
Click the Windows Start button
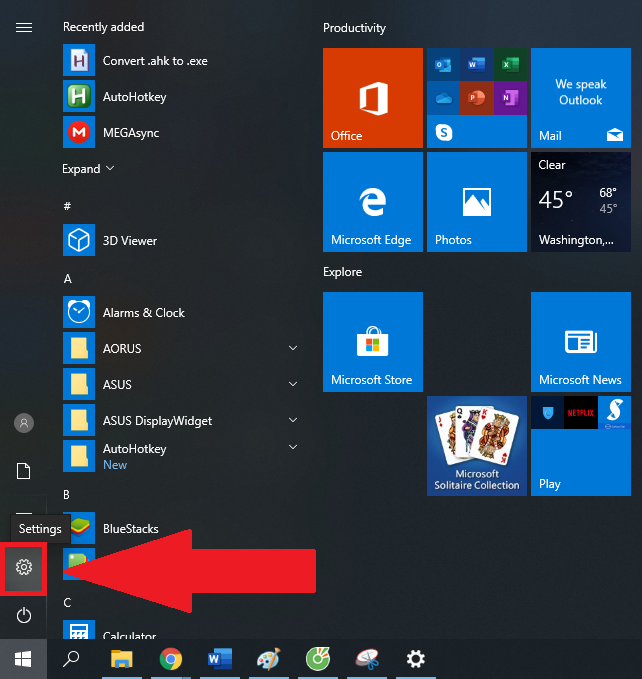tap(23, 658)
